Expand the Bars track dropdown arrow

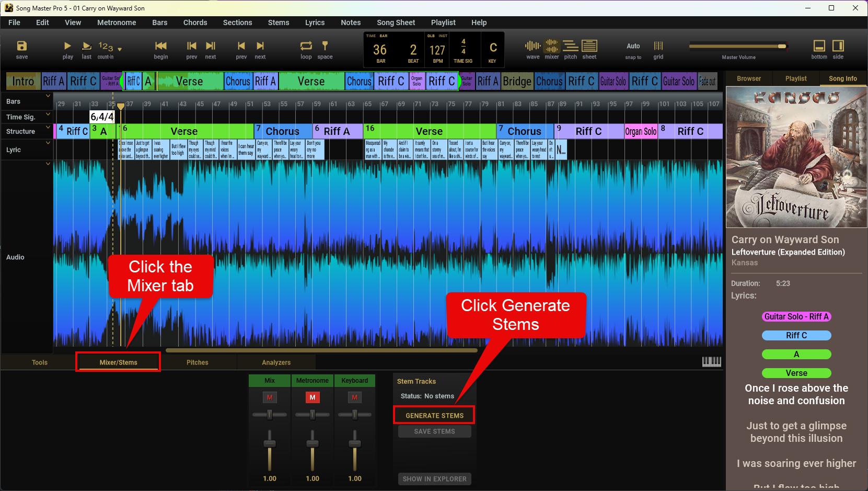click(x=48, y=96)
